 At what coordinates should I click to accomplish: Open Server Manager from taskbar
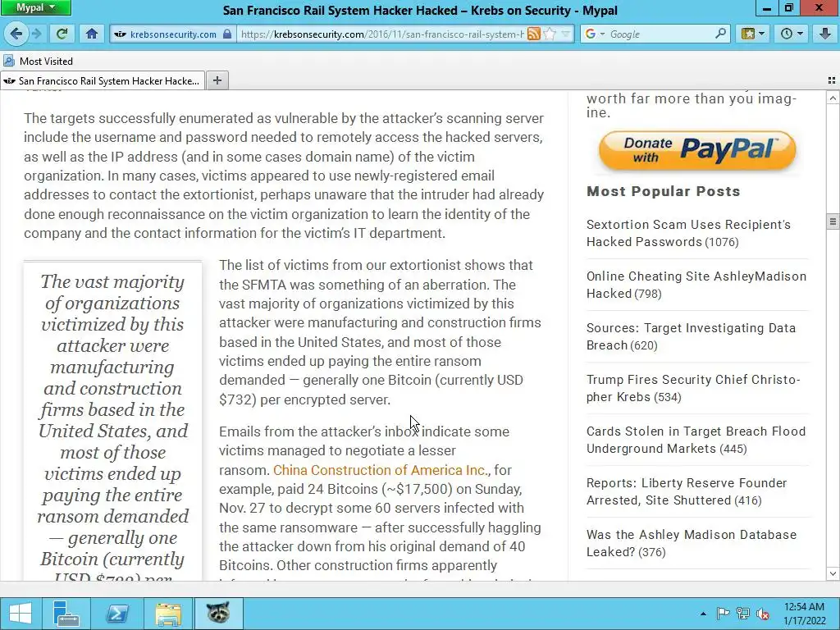[x=66, y=613]
